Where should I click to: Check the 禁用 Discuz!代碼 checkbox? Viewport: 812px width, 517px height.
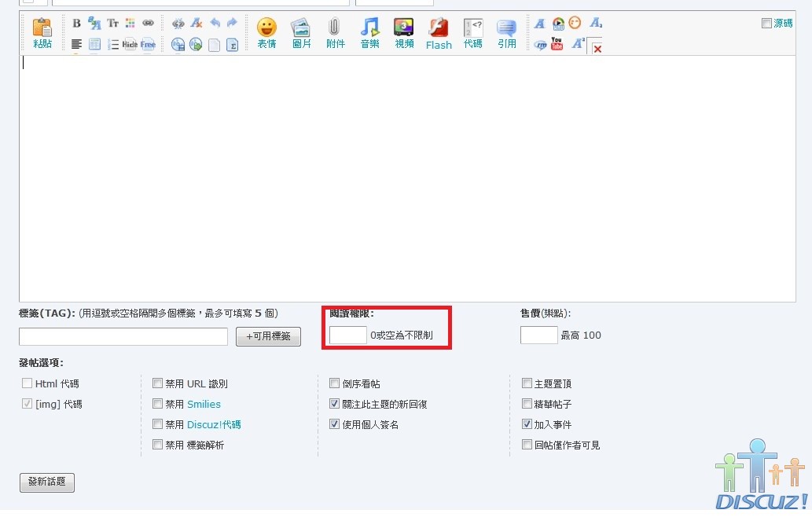tap(157, 423)
